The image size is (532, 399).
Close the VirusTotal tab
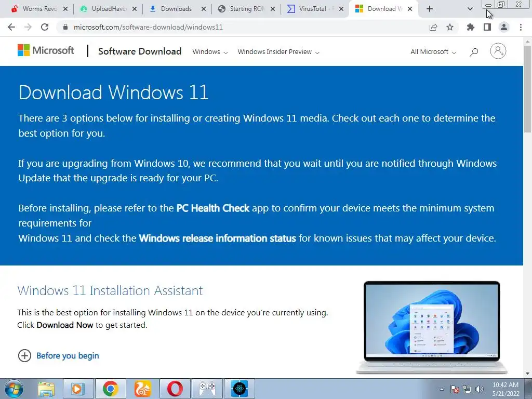point(341,9)
